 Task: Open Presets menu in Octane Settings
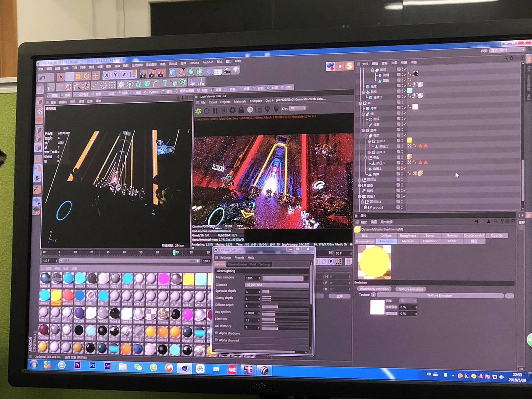coord(239,257)
